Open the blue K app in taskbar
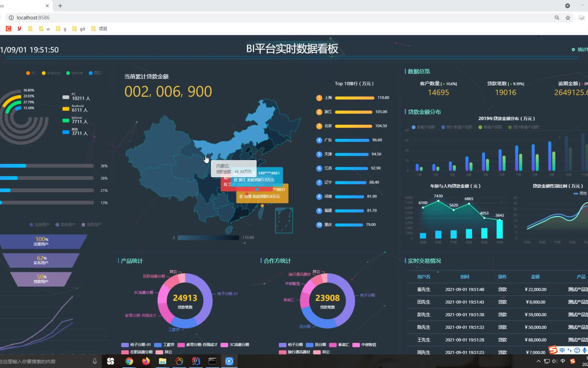The image size is (588, 368). (229, 361)
